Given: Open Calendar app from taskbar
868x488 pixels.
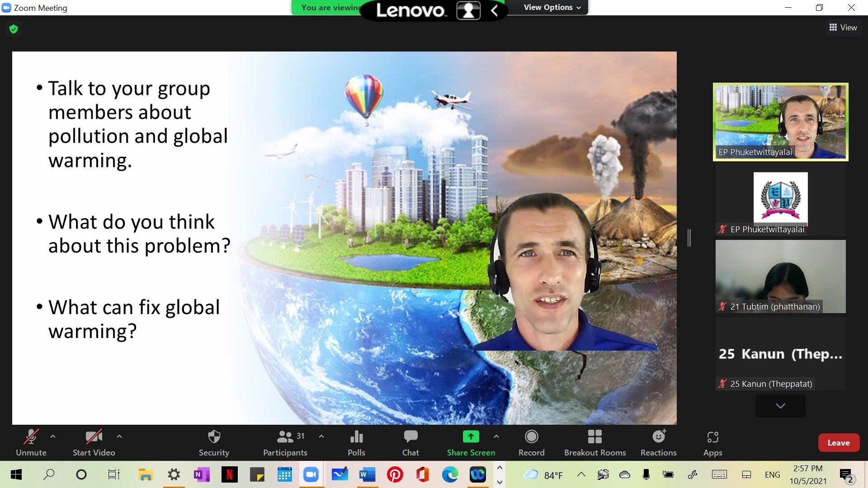Looking at the screenshot, I should [x=284, y=474].
